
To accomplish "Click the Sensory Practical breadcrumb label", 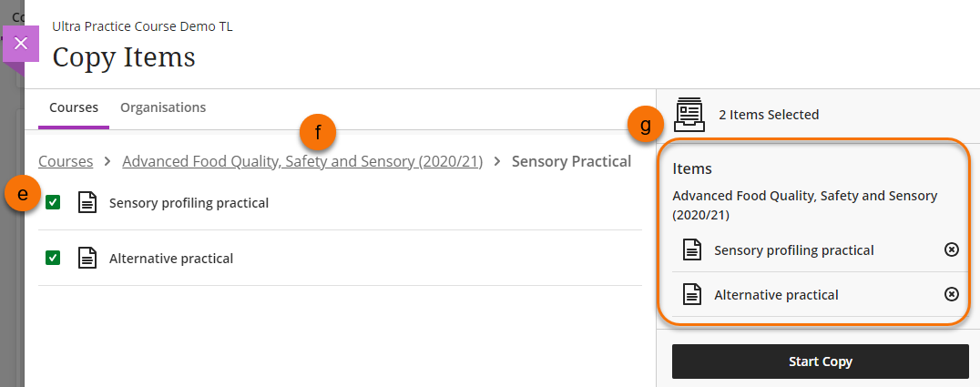I will [x=571, y=161].
